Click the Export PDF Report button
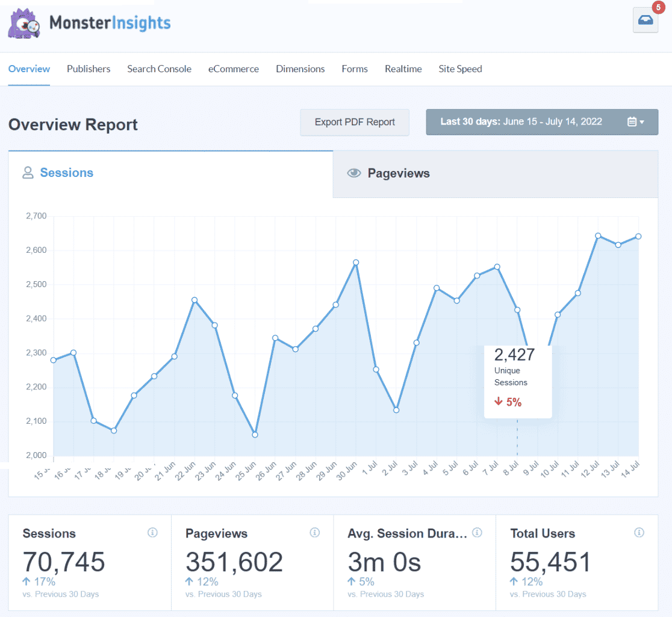 click(x=355, y=122)
